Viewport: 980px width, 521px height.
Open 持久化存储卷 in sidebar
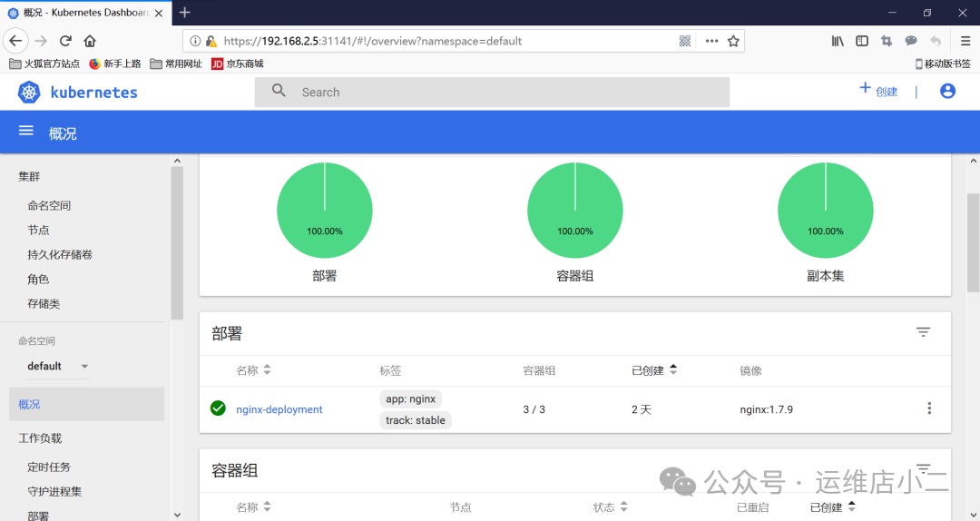(60, 254)
